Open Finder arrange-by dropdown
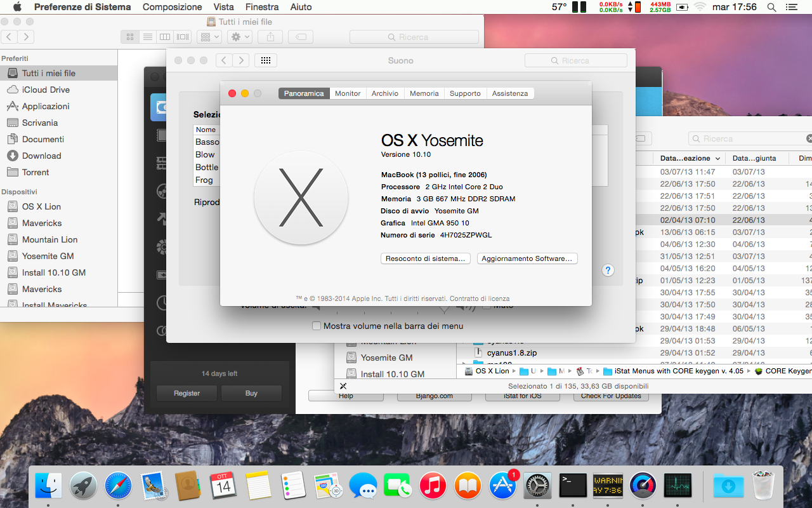 (x=209, y=37)
